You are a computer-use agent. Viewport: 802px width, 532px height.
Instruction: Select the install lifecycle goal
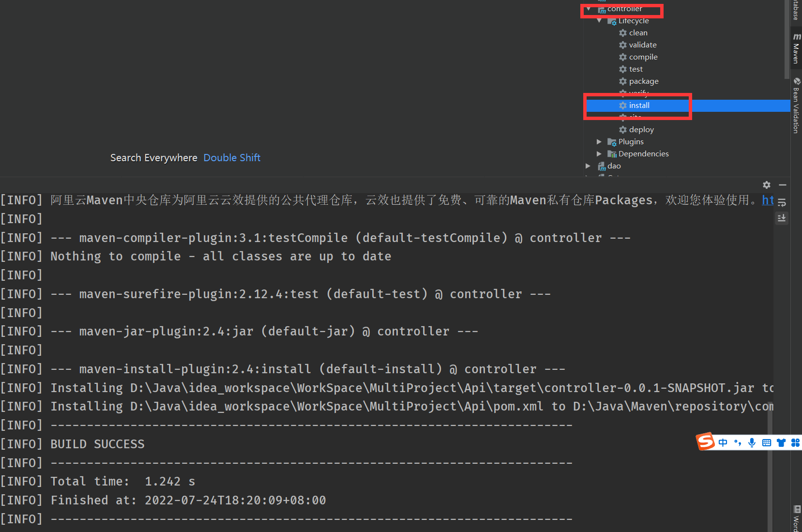click(639, 106)
